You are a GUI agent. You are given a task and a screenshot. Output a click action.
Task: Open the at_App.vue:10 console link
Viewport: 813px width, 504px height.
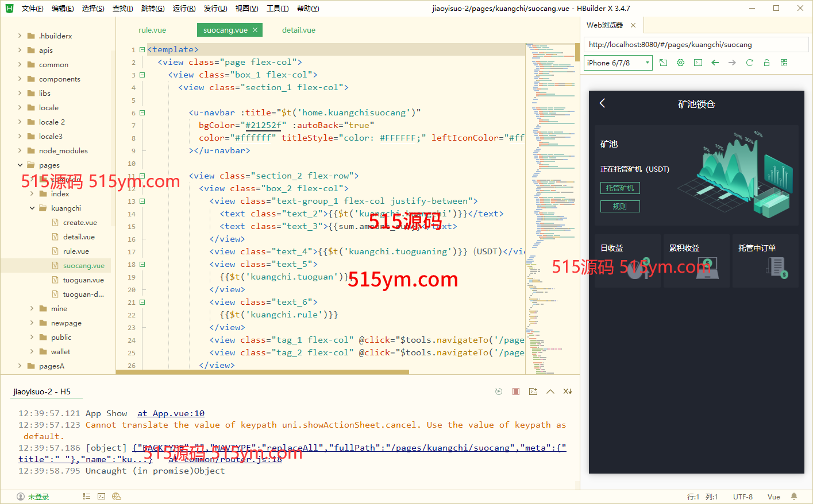pyautogui.click(x=171, y=413)
